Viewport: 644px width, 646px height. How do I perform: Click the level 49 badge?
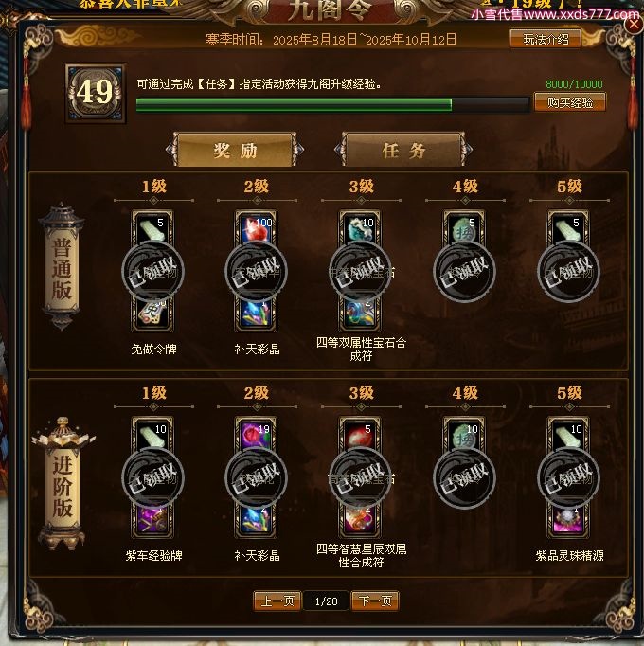pos(96,93)
